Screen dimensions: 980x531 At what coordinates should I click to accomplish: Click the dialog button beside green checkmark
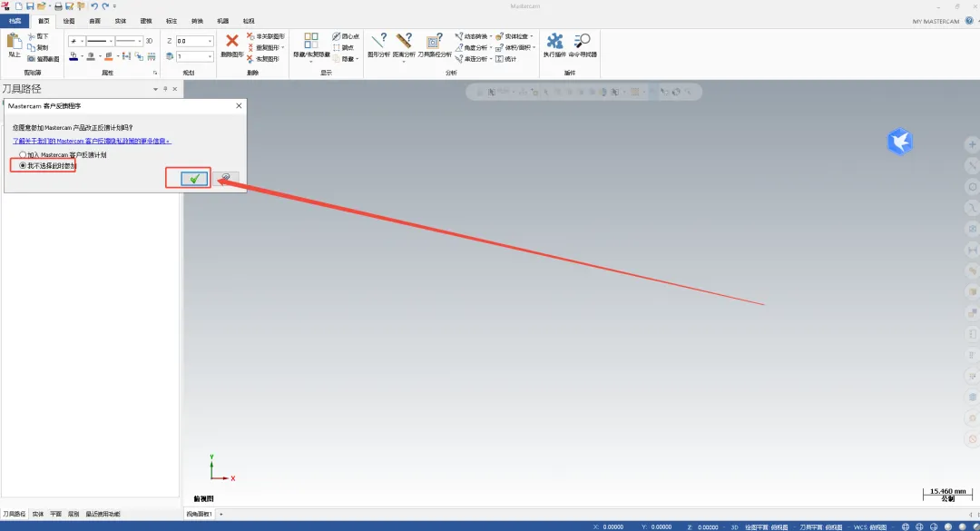226,178
